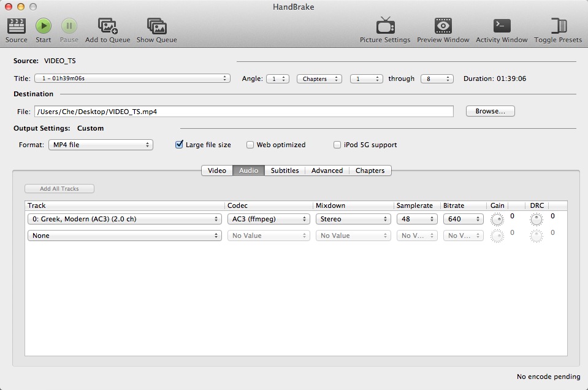Open the Title dropdown 1 - 01h39m06s

pos(132,78)
